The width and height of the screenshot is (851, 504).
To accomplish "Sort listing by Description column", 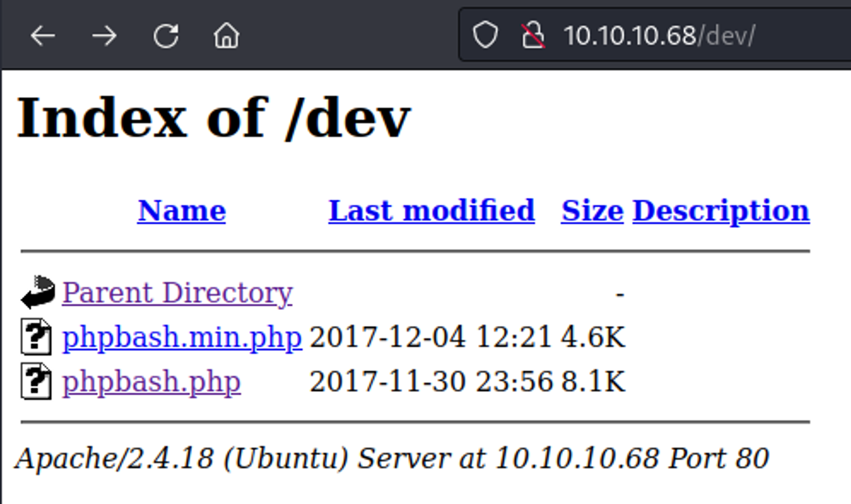I will (721, 211).
